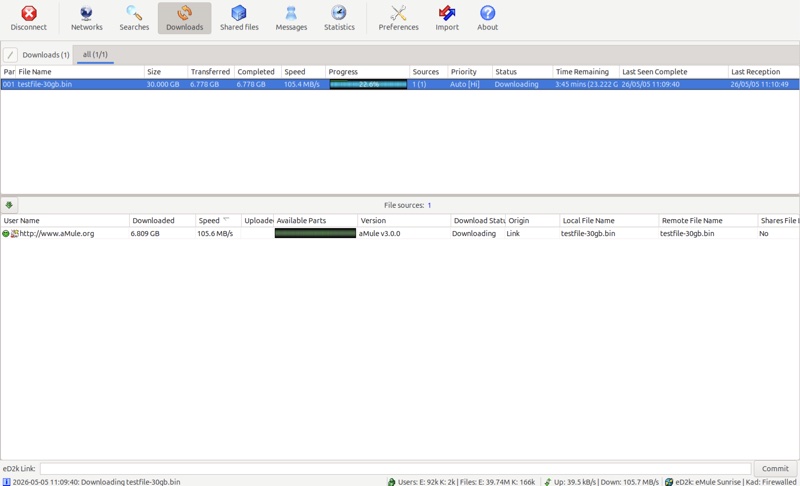Image resolution: width=800 pixels, height=486 pixels.
Task: Open the Searches page
Action: [x=134, y=18]
